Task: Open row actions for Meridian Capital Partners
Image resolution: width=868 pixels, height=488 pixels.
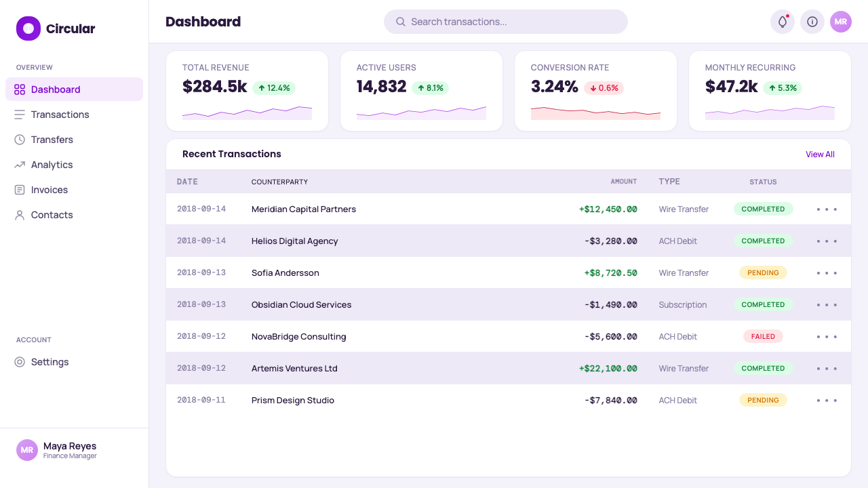Action: [x=827, y=209]
